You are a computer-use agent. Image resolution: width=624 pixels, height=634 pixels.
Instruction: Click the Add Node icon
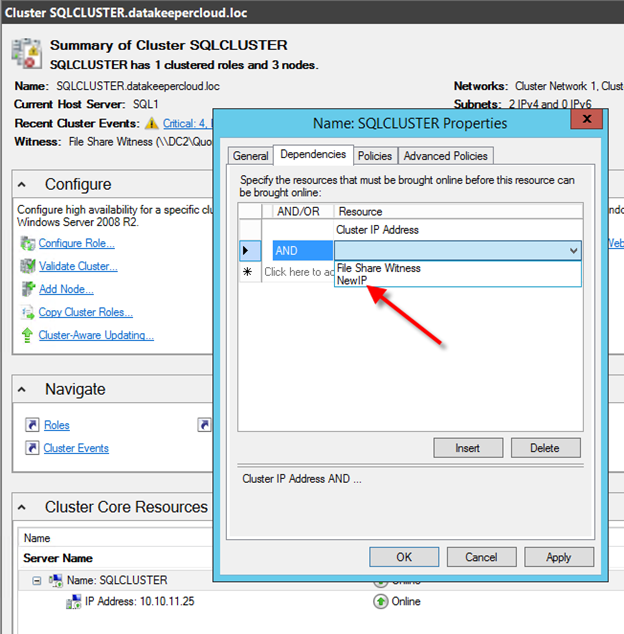click(x=27, y=289)
